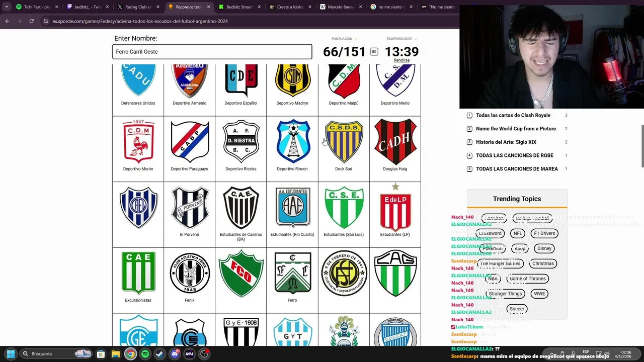Open Todas las cartas de Clash Royale
644x362 pixels.
point(513,115)
